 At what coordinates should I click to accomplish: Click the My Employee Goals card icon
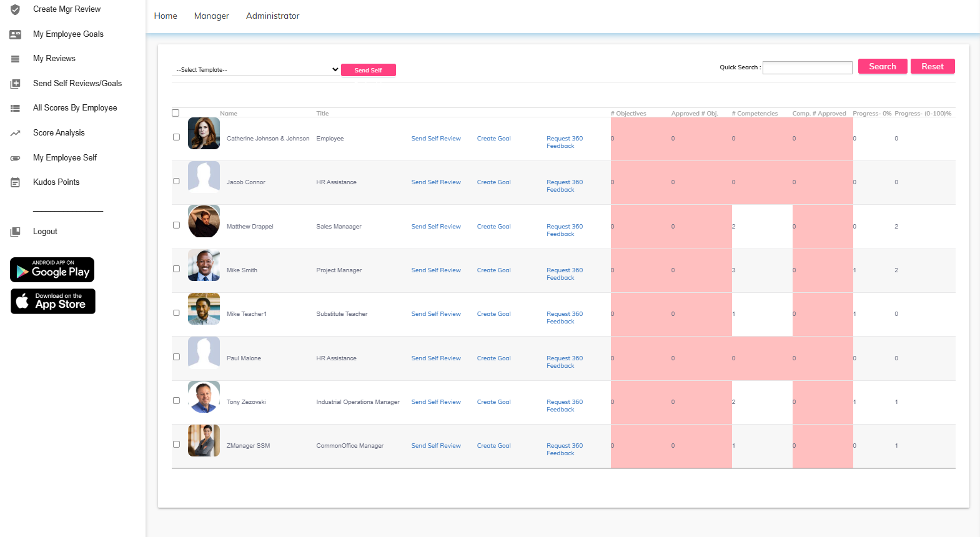pyautogui.click(x=16, y=34)
